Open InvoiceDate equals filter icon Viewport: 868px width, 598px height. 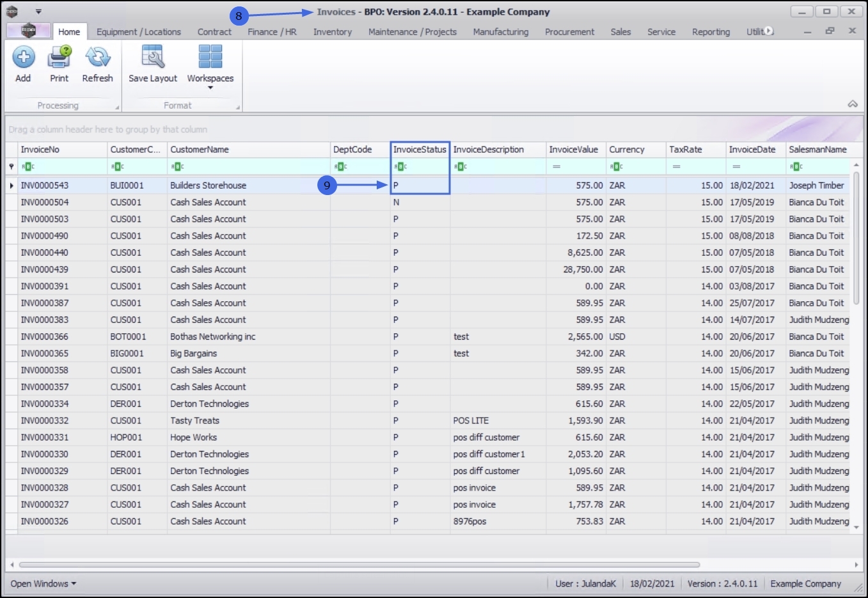point(736,167)
